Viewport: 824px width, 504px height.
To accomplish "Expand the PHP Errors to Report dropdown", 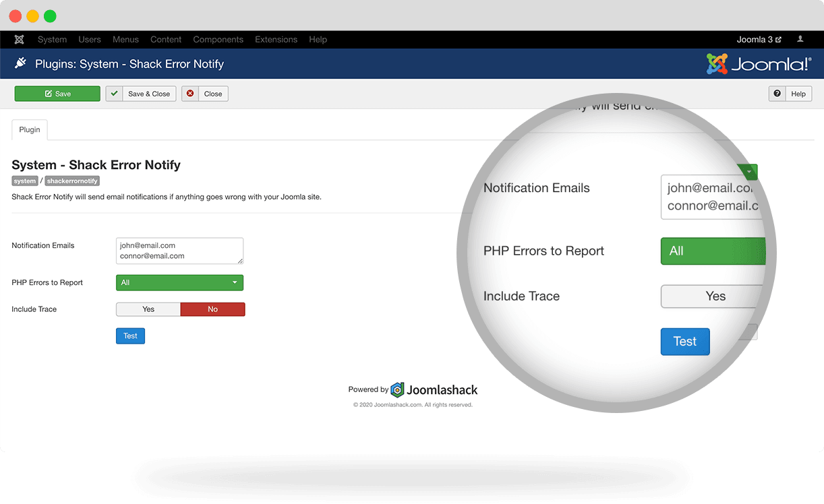I will [179, 282].
